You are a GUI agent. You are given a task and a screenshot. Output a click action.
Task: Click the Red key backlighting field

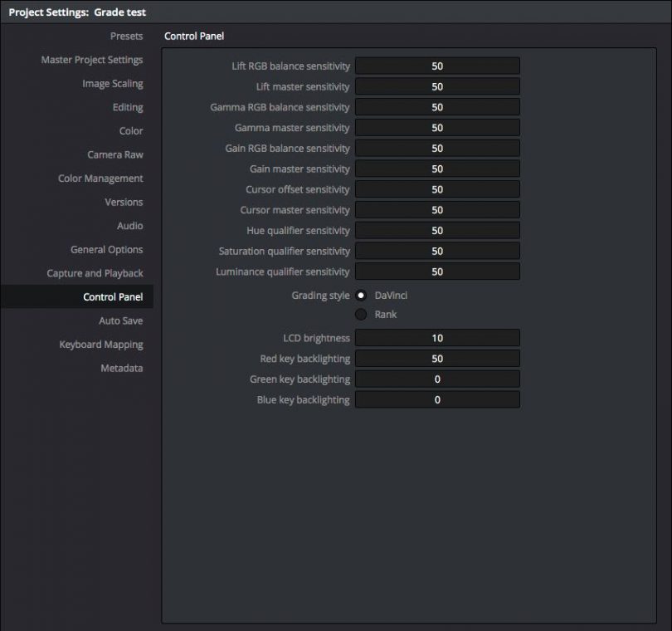coord(437,359)
